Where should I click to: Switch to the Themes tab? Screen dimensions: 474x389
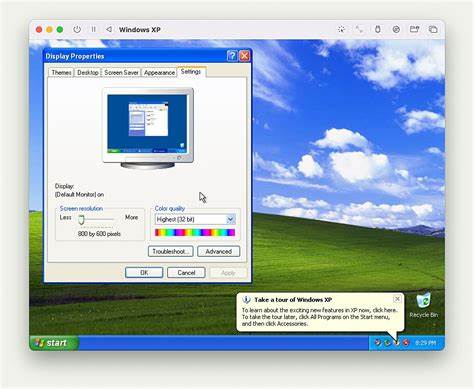coord(61,73)
